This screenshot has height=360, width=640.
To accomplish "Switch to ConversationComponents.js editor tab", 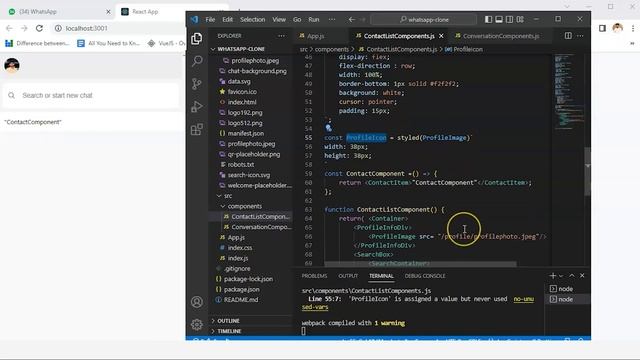I will (x=501, y=36).
